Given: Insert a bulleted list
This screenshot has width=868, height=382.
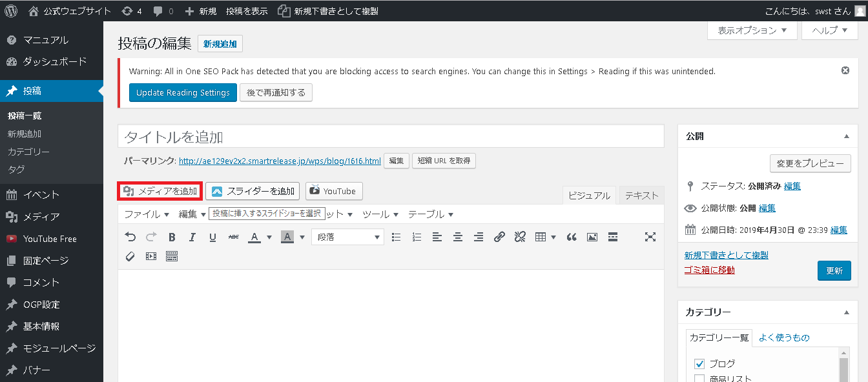Looking at the screenshot, I should coord(397,237).
